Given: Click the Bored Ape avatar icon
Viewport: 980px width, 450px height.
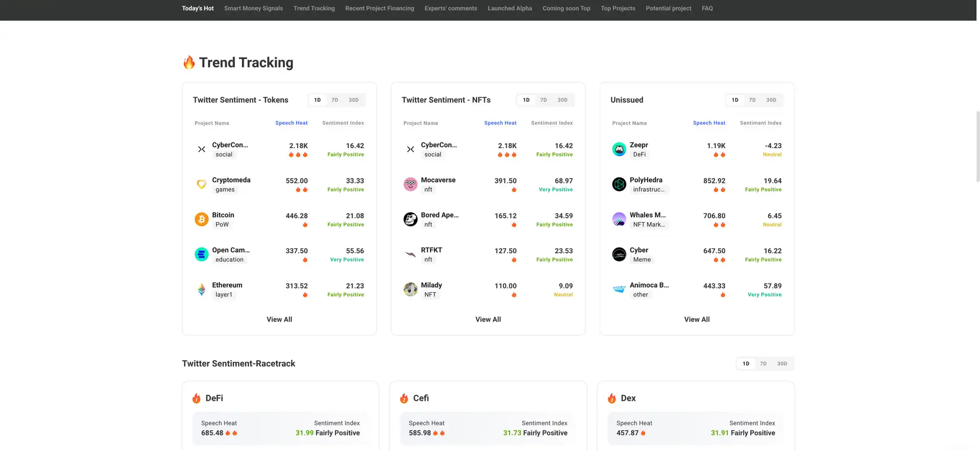Looking at the screenshot, I should (410, 220).
